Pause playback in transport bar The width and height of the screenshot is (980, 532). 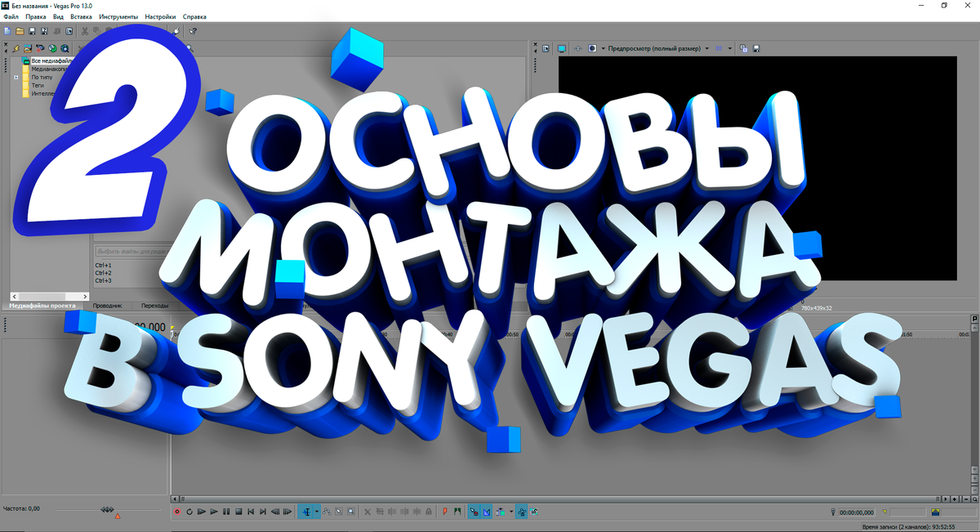(x=226, y=512)
